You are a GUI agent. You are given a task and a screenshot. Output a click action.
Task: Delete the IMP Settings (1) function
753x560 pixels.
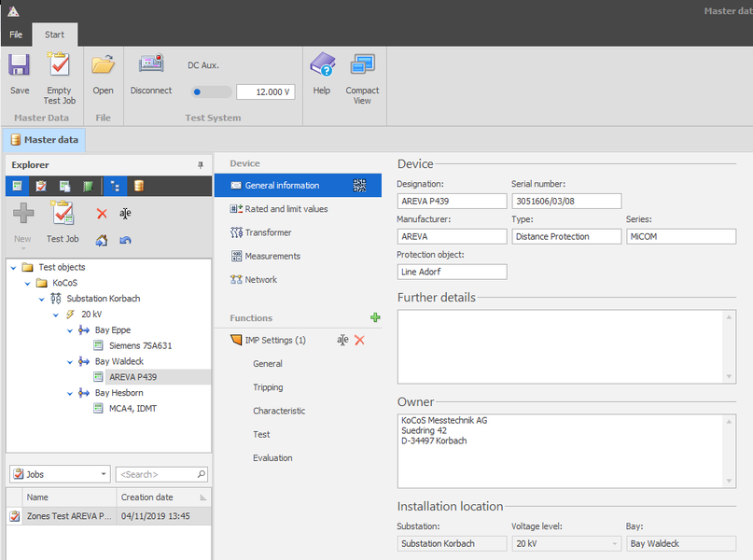coord(359,340)
